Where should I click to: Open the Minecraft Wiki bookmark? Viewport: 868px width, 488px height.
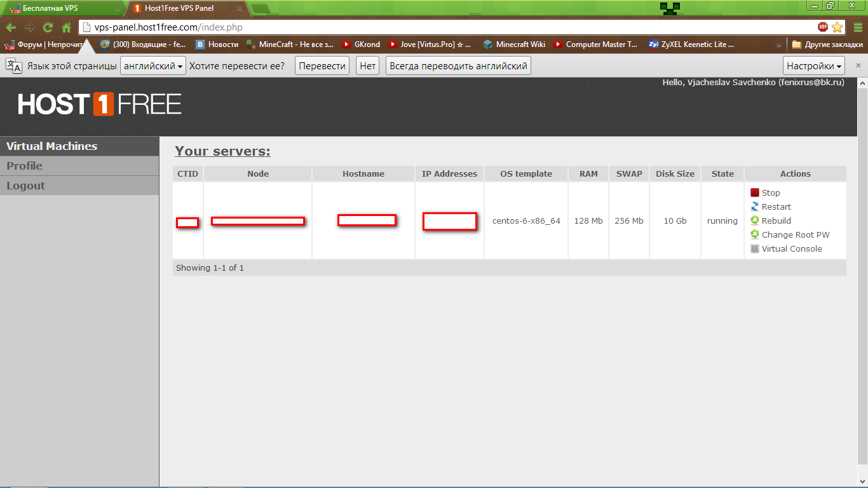click(x=514, y=44)
